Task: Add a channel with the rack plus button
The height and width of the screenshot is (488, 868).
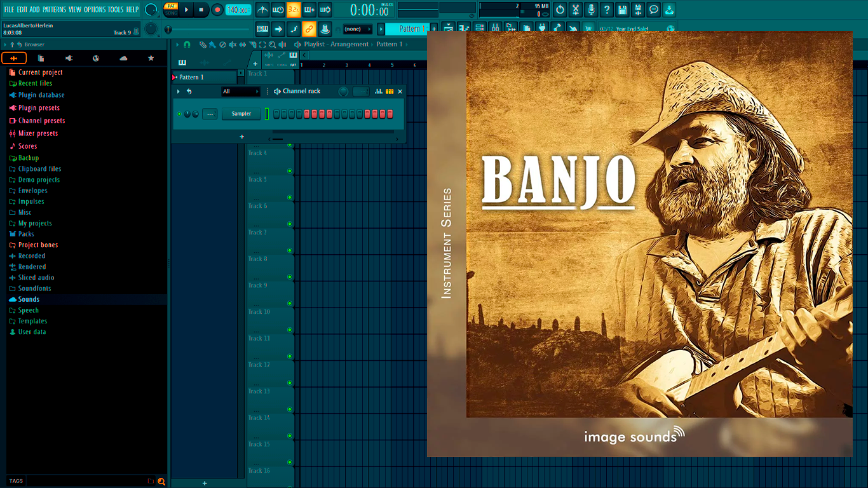Action: pyautogui.click(x=241, y=137)
